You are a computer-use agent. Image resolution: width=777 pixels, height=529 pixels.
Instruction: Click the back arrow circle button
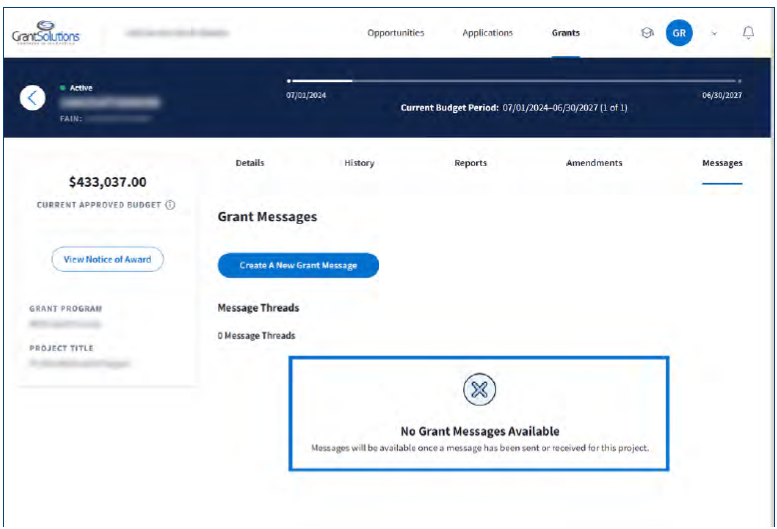33,97
